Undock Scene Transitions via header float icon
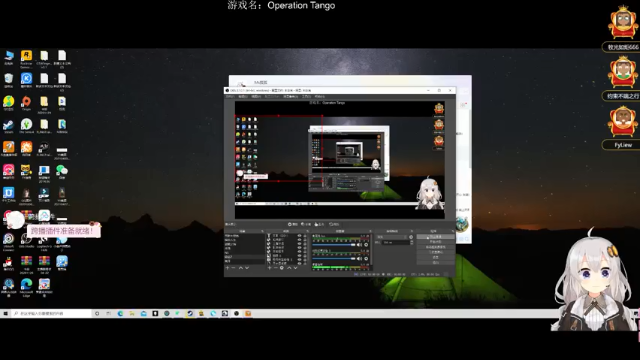 pyautogui.click(x=412, y=231)
